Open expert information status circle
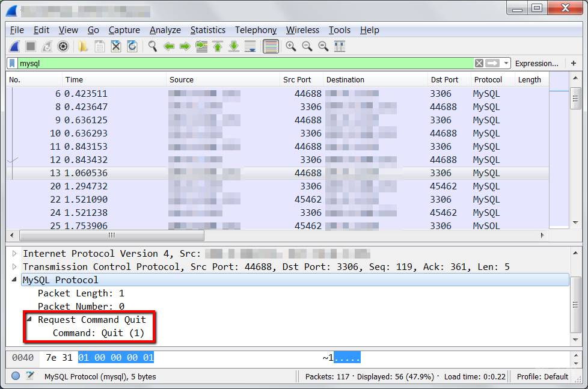Screen dimensions: 588x389 coord(16,376)
